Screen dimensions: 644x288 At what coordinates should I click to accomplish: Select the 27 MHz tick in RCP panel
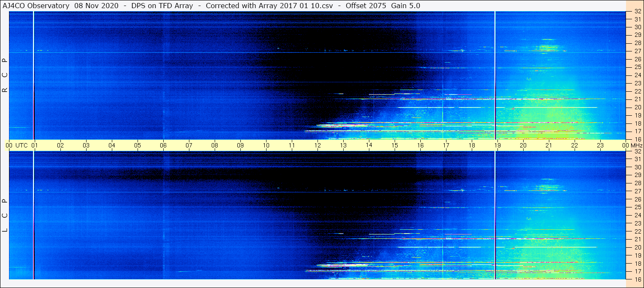coord(637,51)
